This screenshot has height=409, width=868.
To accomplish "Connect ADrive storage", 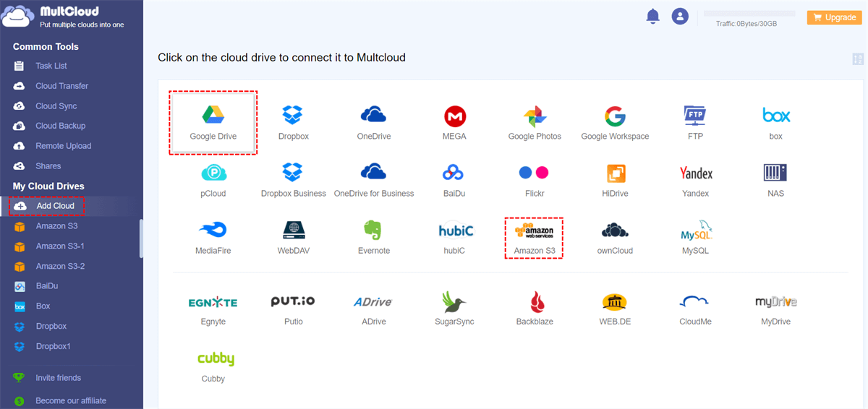I will [373, 309].
